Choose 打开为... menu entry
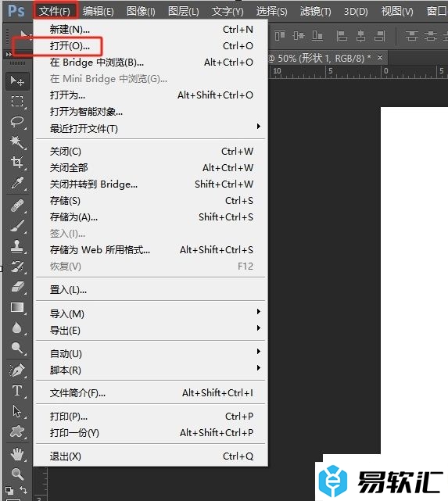 tap(150, 95)
